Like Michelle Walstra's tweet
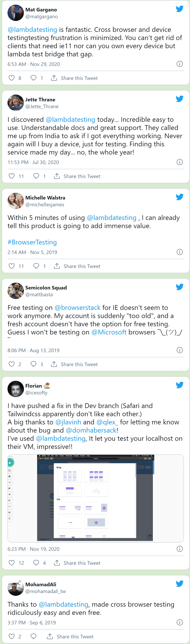The width and height of the screenshot is (190, 644). click(x=11, y=266)
